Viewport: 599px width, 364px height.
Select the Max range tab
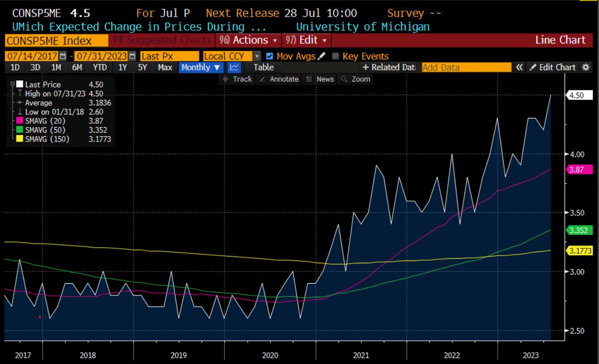click(x=165, y=67)
